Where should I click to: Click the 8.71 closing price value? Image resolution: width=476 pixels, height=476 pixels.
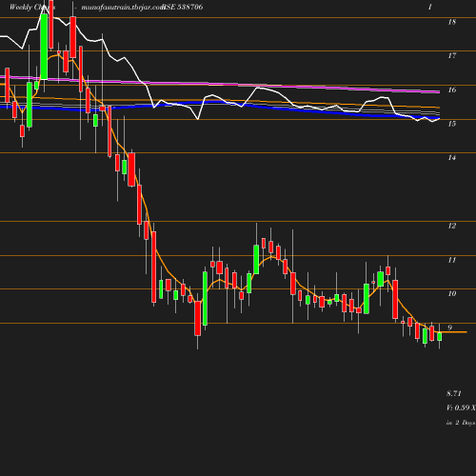click(x=454, y=393)
